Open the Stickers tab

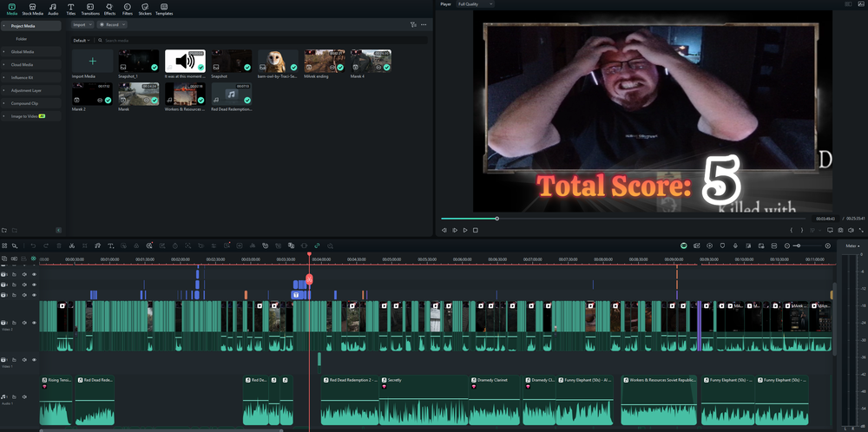144,9
